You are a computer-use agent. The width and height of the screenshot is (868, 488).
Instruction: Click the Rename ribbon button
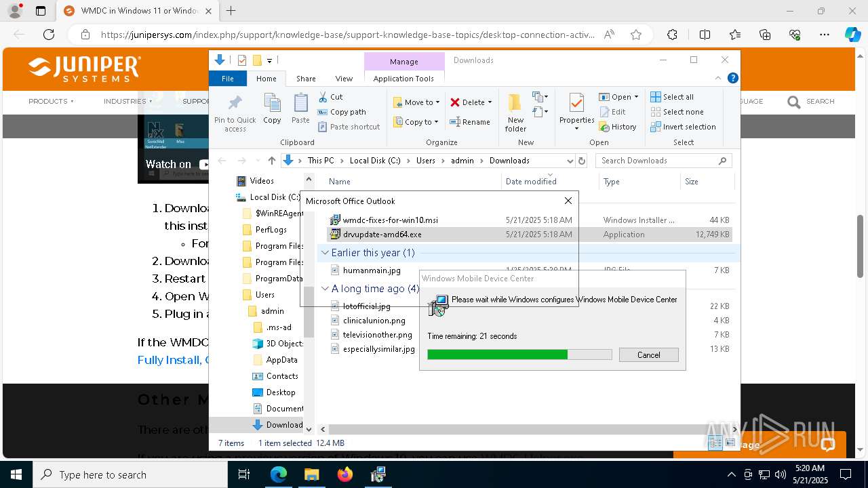[470, 122]
